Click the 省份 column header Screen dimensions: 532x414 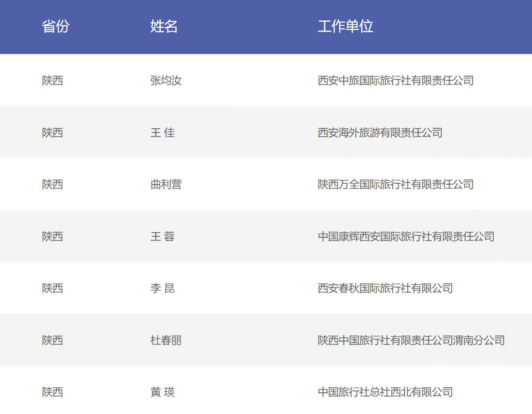coord(56,26)
